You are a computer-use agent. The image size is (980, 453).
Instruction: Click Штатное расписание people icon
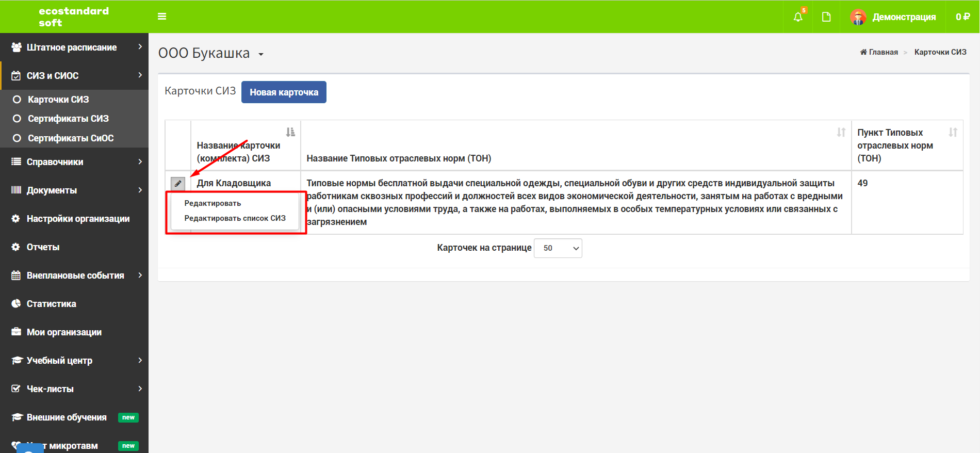(16, 47)
